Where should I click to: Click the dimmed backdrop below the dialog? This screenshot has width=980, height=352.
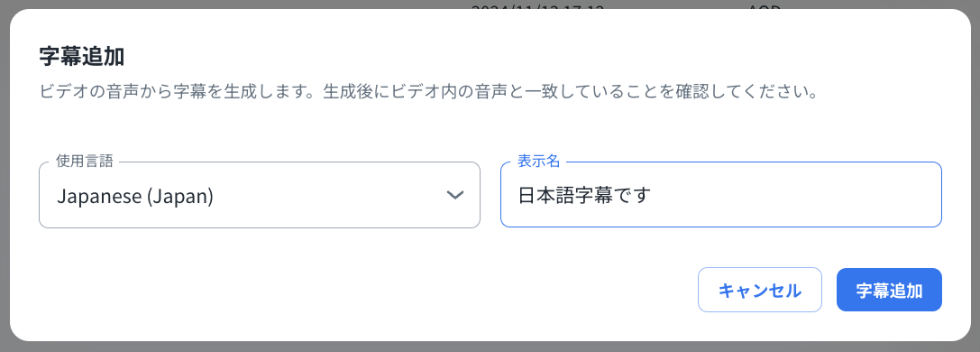[490, 347]
